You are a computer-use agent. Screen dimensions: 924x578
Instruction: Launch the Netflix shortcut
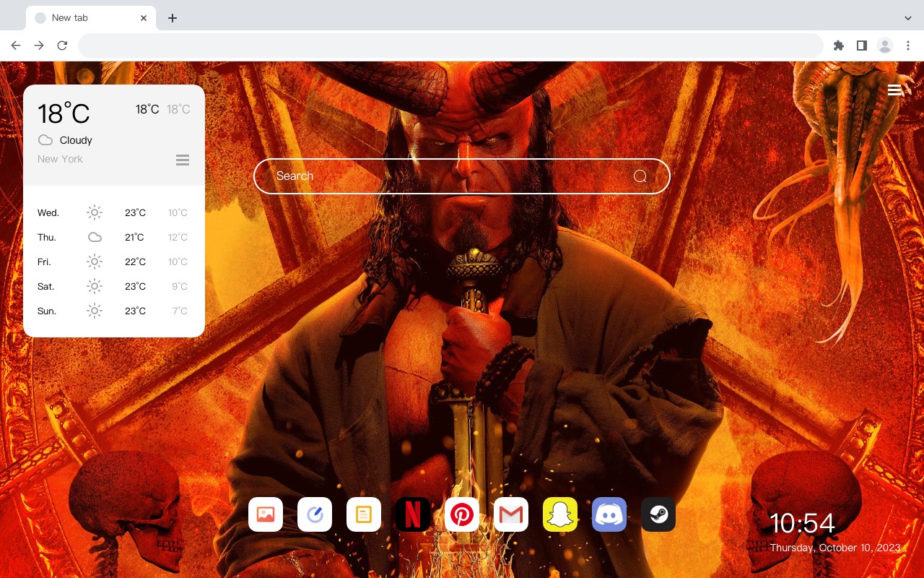point(413,514)
